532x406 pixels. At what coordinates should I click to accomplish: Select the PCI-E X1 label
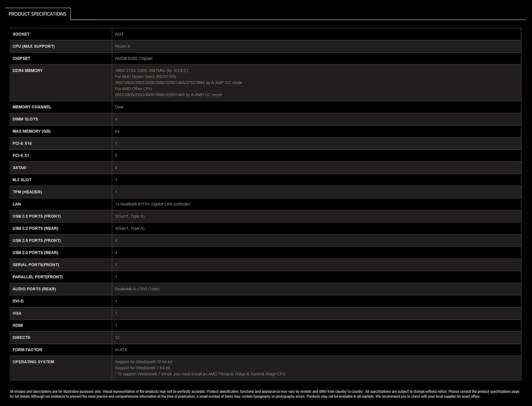click(21, 155)
